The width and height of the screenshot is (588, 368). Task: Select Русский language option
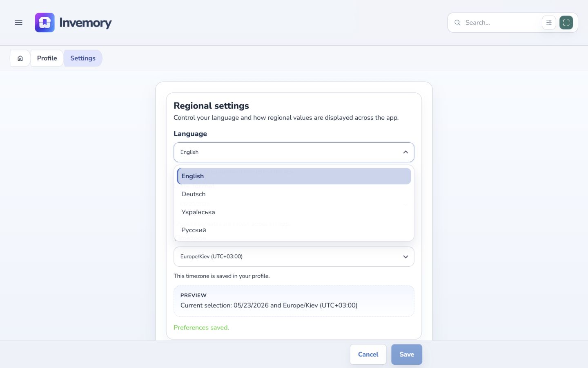[x=294, y=230]
